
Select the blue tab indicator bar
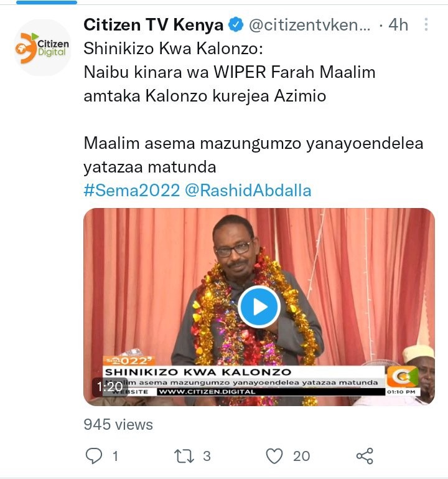(47, 2)
